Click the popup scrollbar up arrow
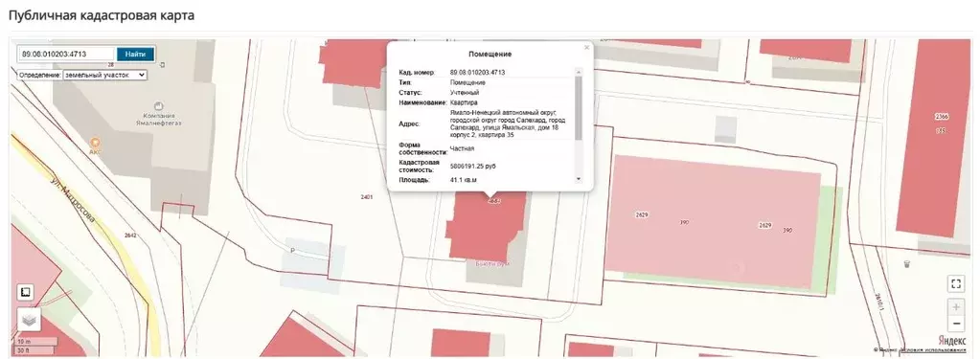 pyautogui.click(x=578, y=73)
